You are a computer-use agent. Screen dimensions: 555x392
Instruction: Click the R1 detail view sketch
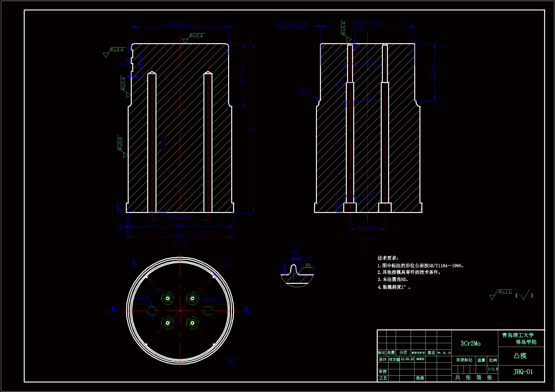tap(297, 274)
